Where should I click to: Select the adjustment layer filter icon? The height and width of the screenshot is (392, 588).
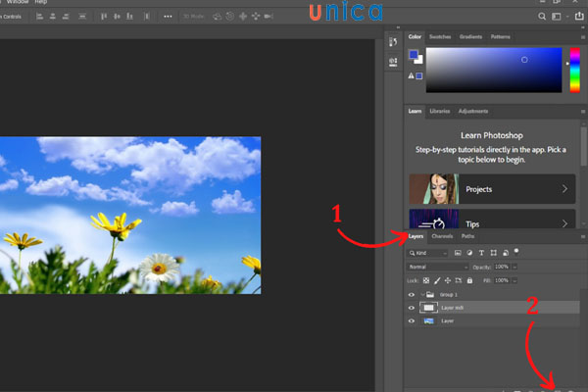(x=469, y=252)
